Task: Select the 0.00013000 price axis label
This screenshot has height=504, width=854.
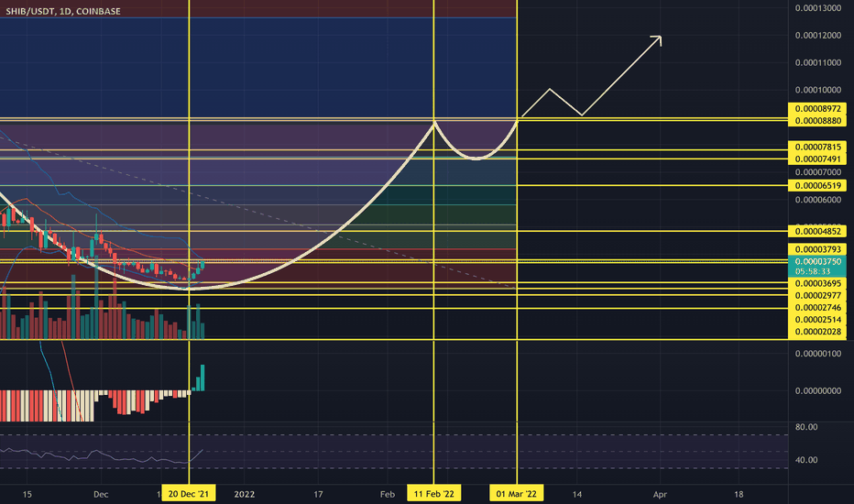Action: [818, 8]
